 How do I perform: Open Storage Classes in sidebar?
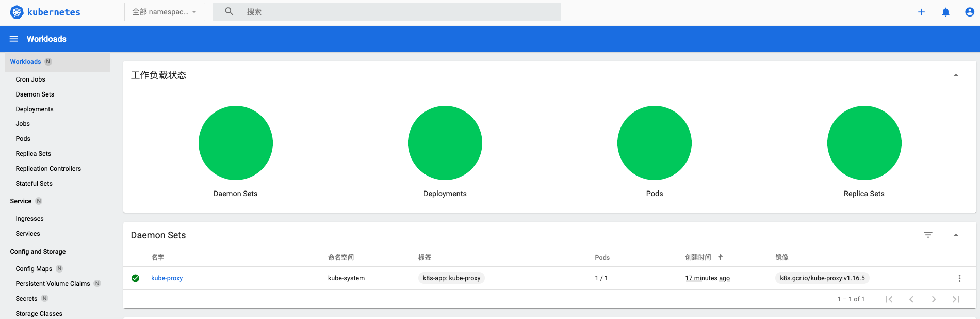(x=39, y=314)
